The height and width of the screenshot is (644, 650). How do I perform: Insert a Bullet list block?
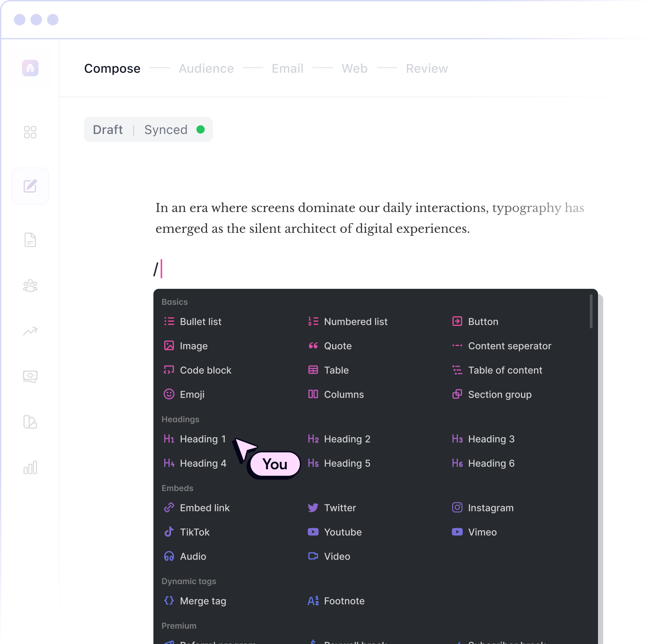(x=192, y=321)
